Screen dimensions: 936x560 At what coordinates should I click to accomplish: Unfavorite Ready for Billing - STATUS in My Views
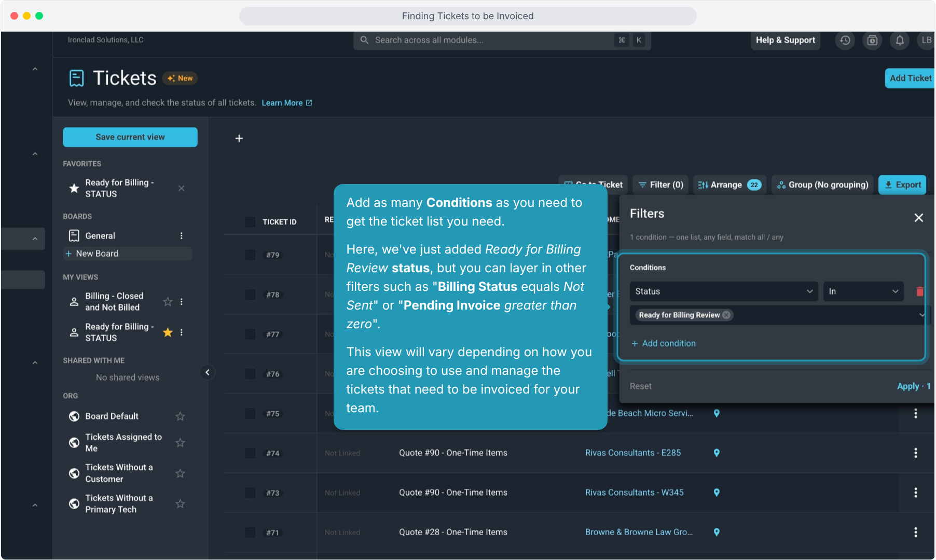[x=168, y=332]
